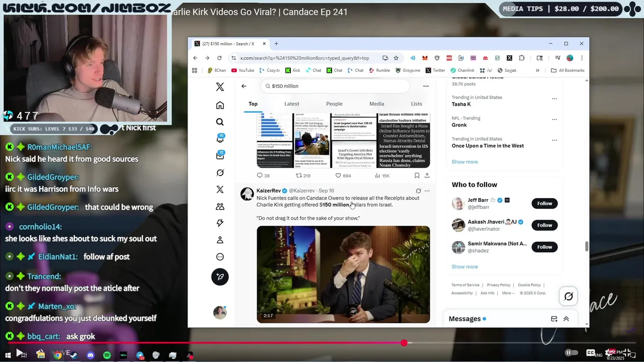
Task: Click the X logo above Home icon
Action: coord(220,87)
